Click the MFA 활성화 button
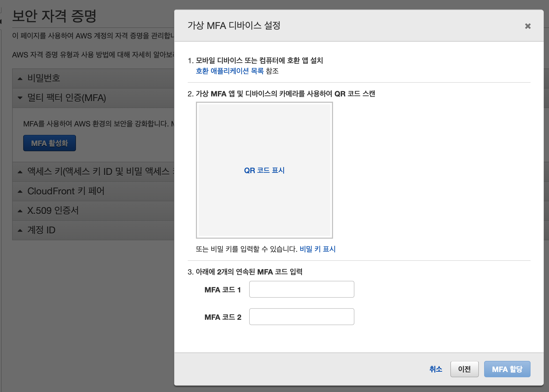Image resolution: width=549 pixels, height=392 pixels. tap(49, 143)
